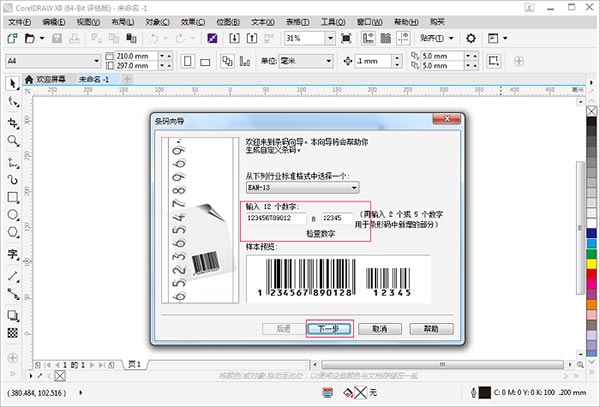Click the New document icon

pyautogui.click(x=12, y=38)
